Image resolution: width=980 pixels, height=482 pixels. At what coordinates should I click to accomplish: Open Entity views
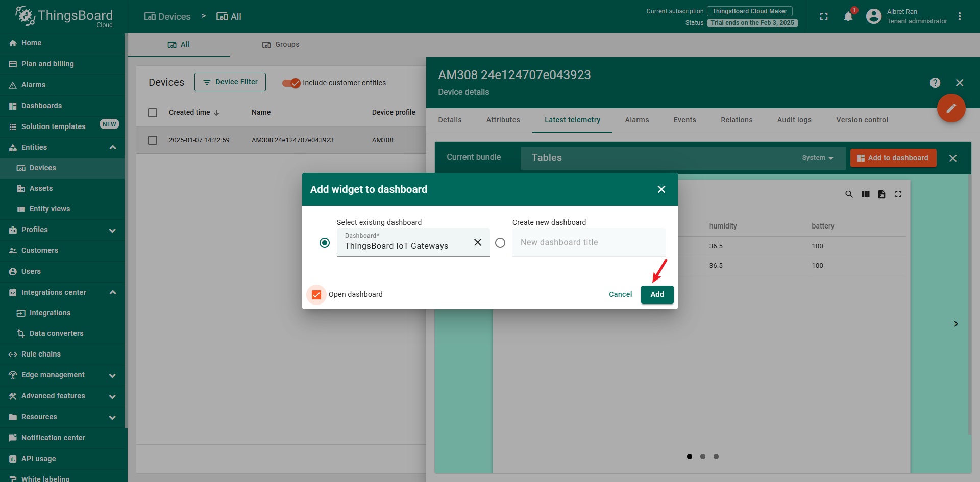coord(62,209)
